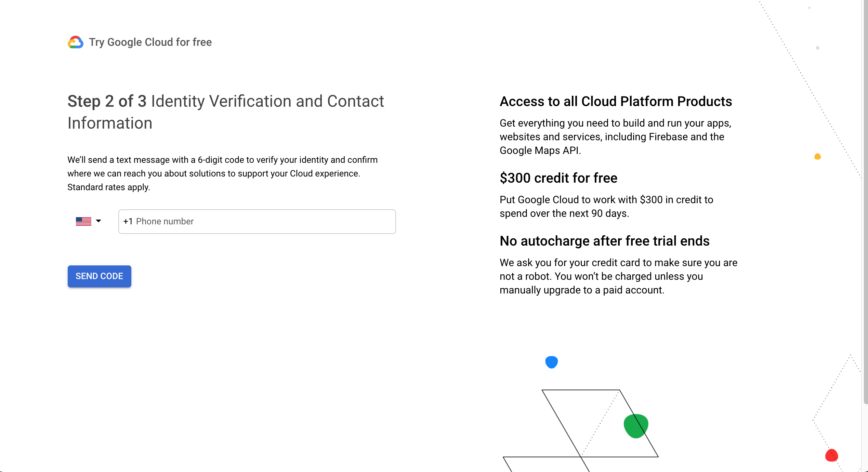Screen dimensions: 868x472
Task: Click the orange dot on right edge
Action: (x=817, y=157)
